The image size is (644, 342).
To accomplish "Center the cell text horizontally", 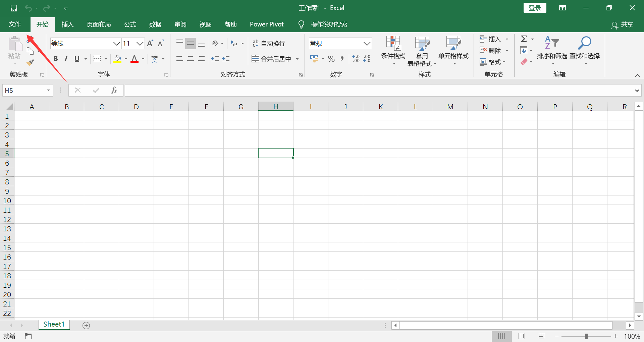I will (x=191, y=59).
